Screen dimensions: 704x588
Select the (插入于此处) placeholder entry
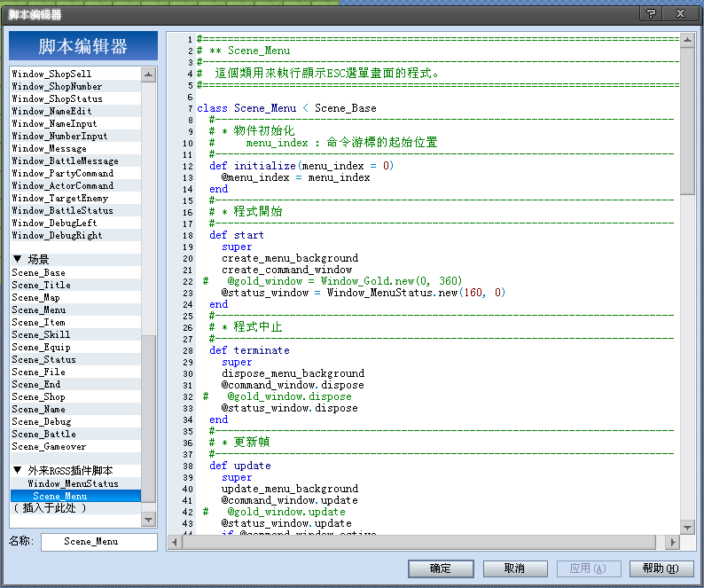pos(75,508)
